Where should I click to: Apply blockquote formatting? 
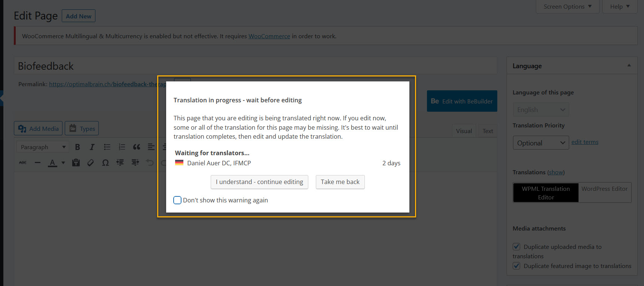[x=137, y=147]
